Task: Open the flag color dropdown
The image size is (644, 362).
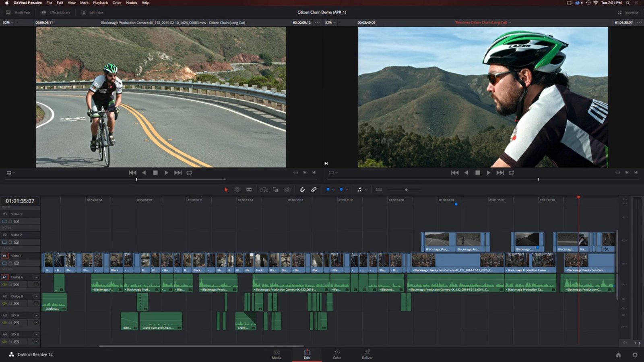Action: point(333,189)
